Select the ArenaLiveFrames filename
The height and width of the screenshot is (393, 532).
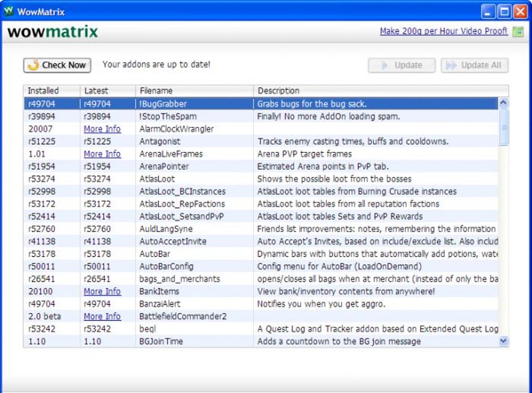coord(171,154)
